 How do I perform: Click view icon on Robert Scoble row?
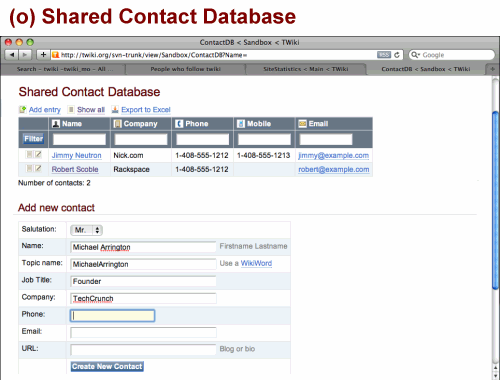(x=29, y=168)
